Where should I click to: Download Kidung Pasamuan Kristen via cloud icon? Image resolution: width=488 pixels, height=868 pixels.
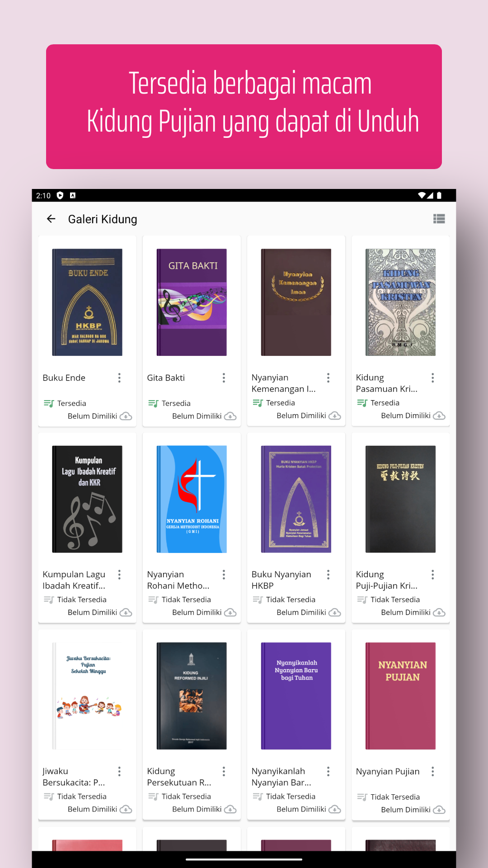coord(439,415)
